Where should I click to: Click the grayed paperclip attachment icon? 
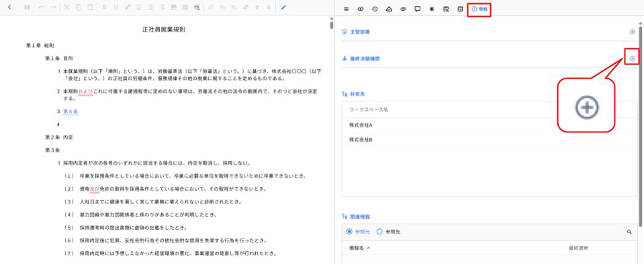211,7
